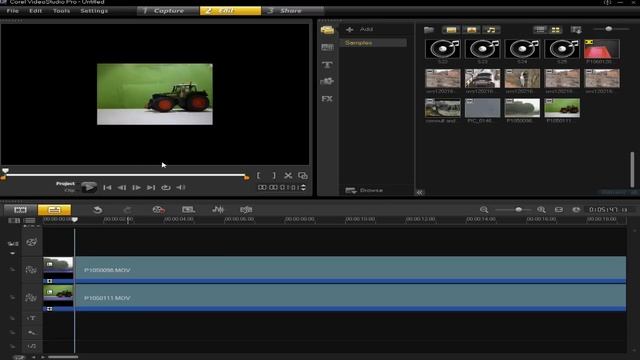Collapse the library panel with the double-arrow
640x360 pixels.
420,192
